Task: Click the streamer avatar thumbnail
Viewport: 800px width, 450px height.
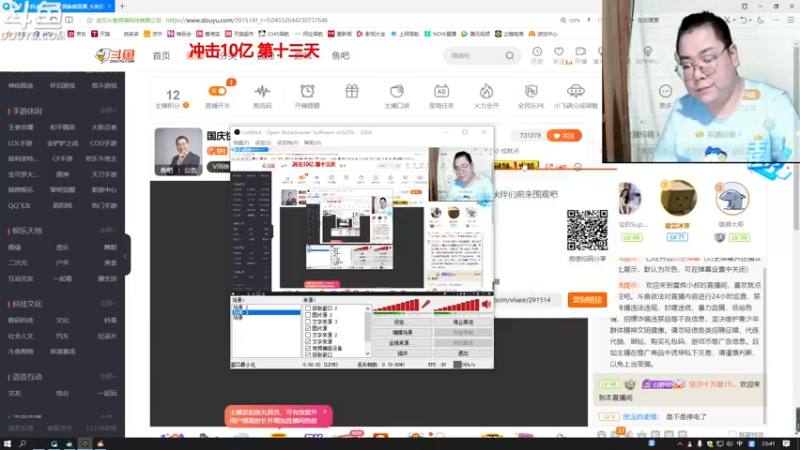Action: 179,152
